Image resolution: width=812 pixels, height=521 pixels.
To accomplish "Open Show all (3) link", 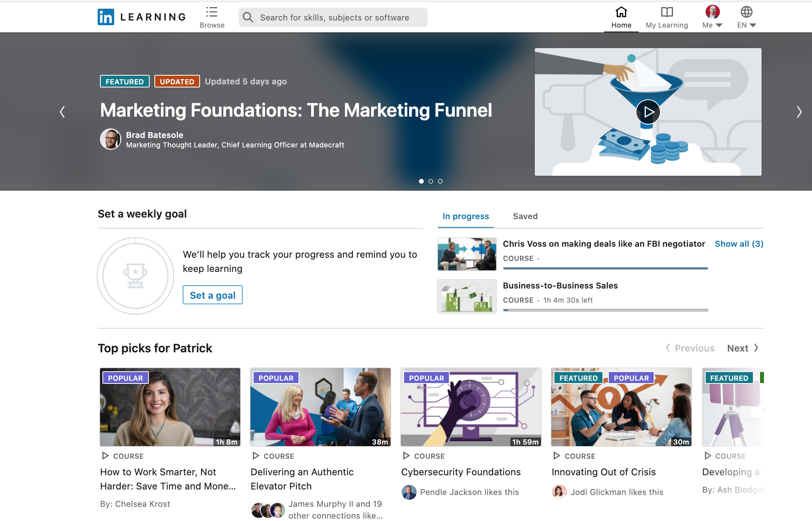I will pos(739,244).
